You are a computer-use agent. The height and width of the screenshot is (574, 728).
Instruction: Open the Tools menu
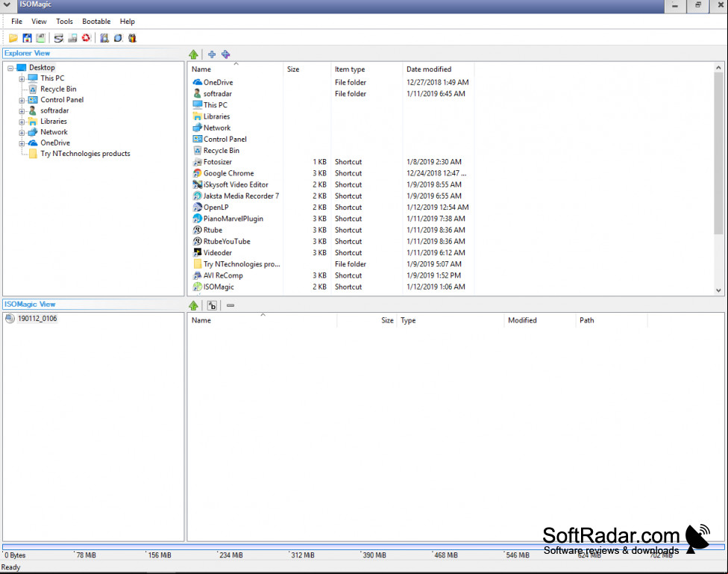coord(65,22)
